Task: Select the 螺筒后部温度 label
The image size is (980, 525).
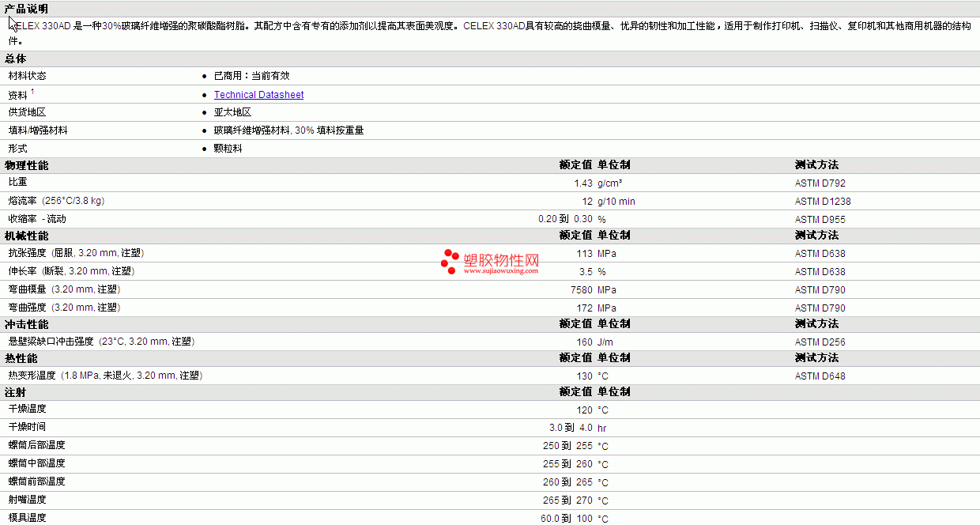Action: pyautogui.click(x=36, y=445)
